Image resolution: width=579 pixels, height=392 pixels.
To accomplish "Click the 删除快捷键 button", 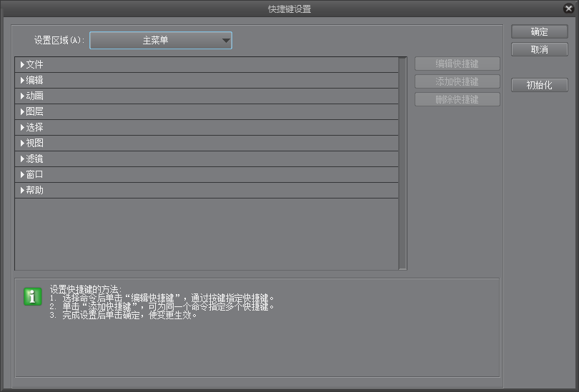I will pyautogui.click(x=457, y=100).
